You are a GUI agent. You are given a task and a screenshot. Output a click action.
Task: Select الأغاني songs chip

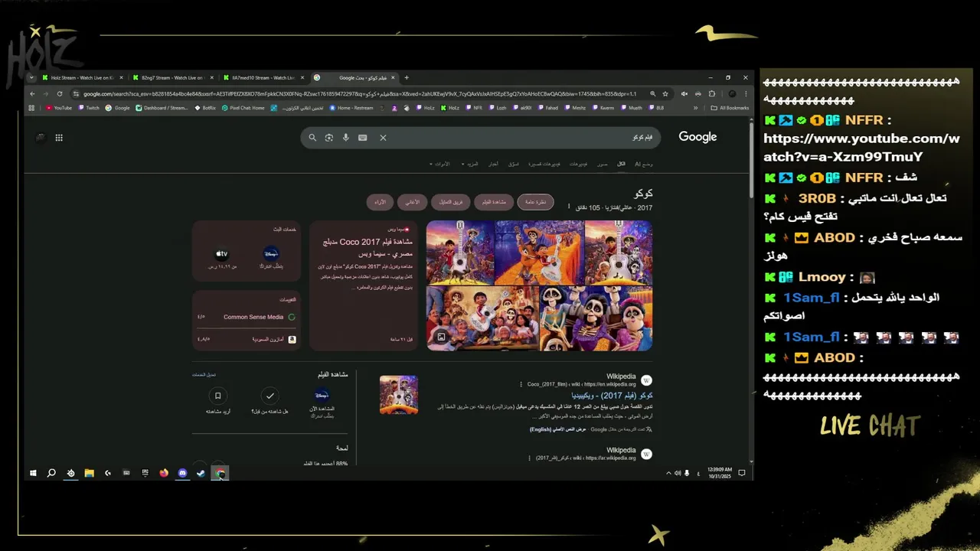(x=412, y=202)
